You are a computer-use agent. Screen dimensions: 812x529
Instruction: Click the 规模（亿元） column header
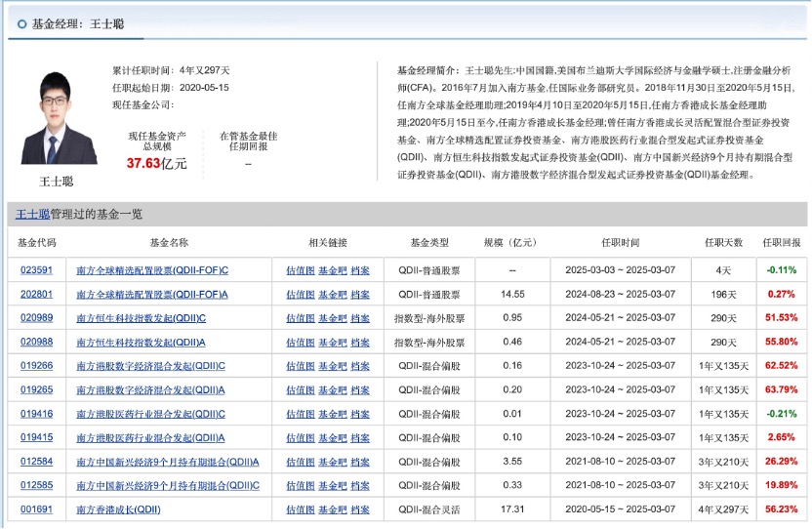pyautogui.click(x=512, y=242)
